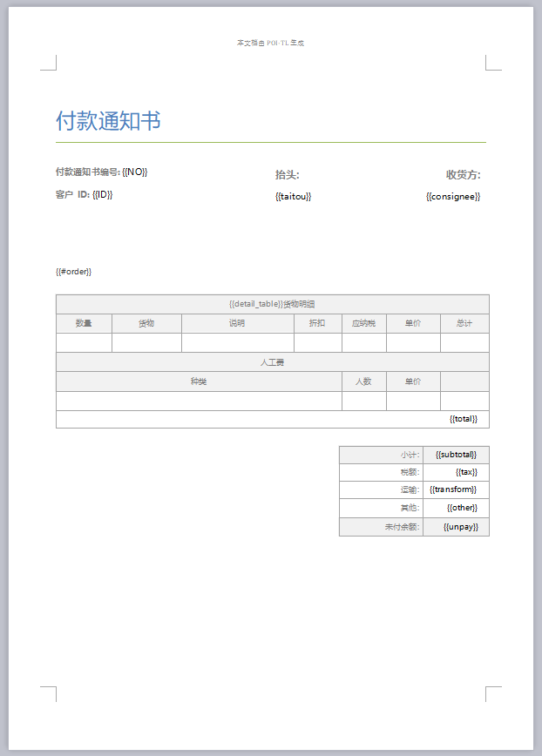The image size is (542, 756).
Task: Click the page header text mentioning POI-TL
Action: 270,43
